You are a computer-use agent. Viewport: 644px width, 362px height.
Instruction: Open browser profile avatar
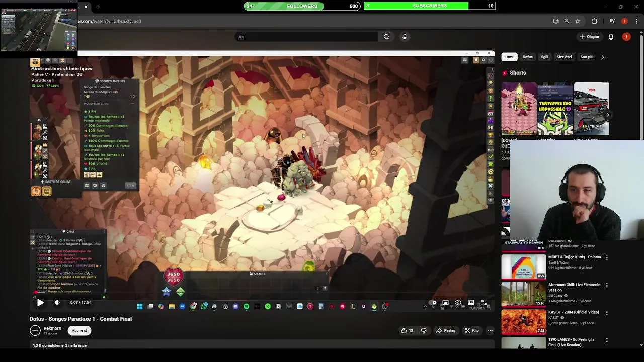tap(624, 21)
